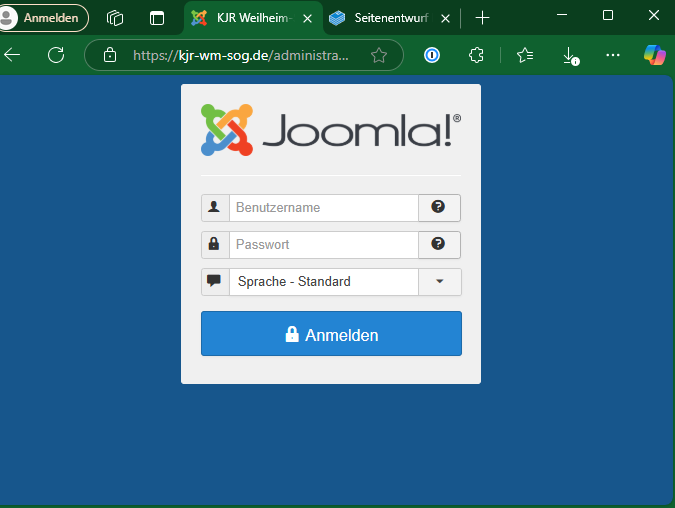
Task: Click the browser back arrow
Action: pyautogui.click(x=13, y=55)
